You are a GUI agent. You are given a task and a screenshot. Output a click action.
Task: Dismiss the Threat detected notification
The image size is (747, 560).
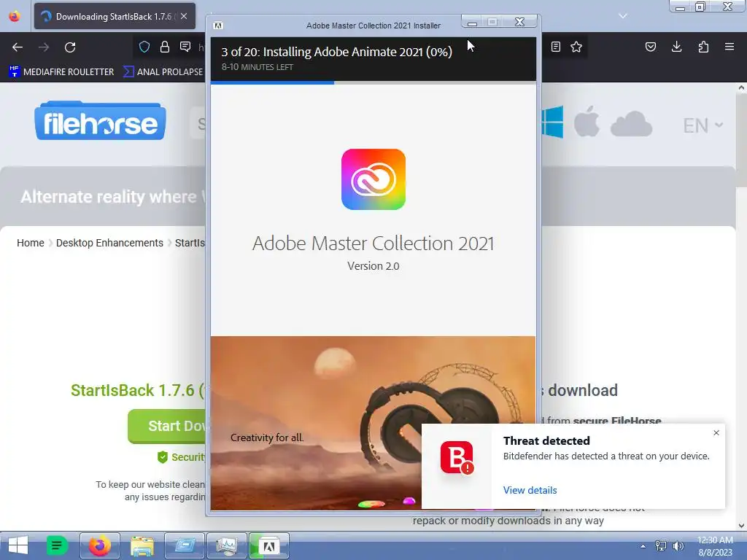point(716,433)
